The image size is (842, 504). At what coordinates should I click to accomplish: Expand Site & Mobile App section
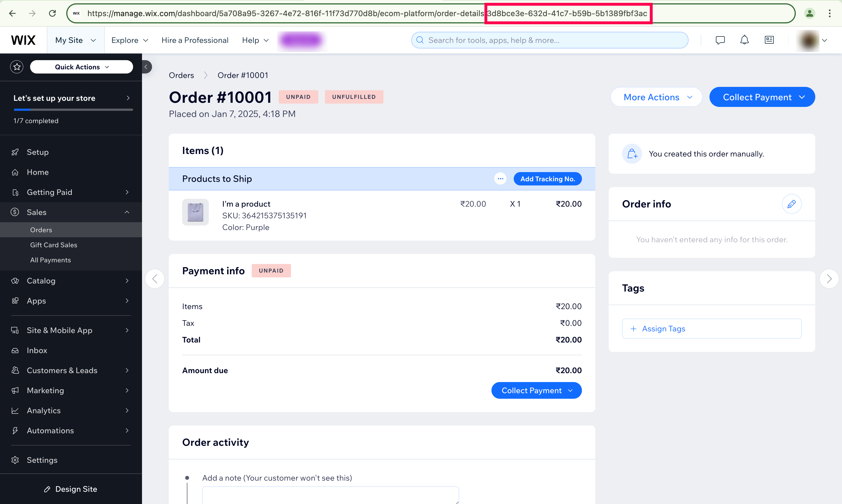(x=71, y=330)
